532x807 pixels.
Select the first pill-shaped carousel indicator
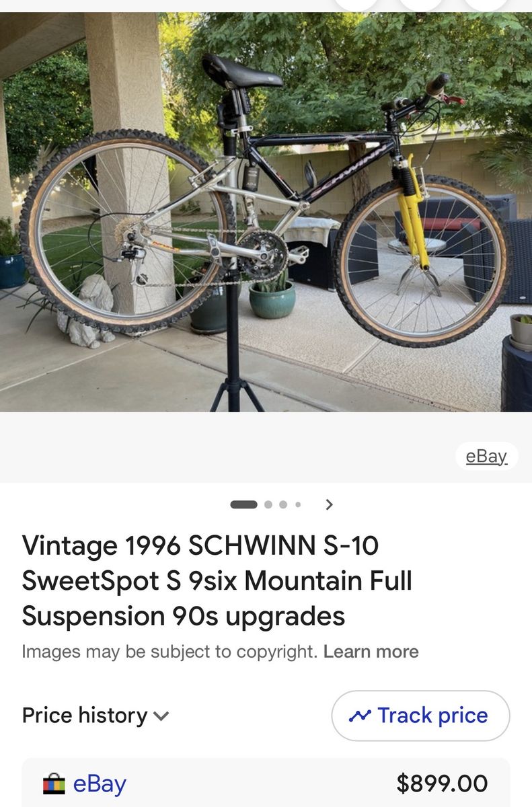[x=243, y=504]
